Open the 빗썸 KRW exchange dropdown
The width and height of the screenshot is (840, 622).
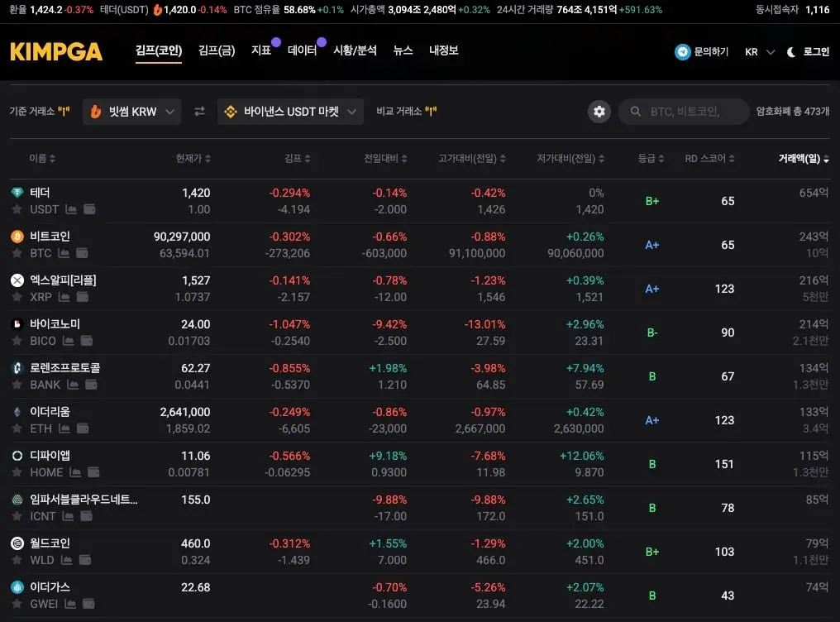[131, 112]
